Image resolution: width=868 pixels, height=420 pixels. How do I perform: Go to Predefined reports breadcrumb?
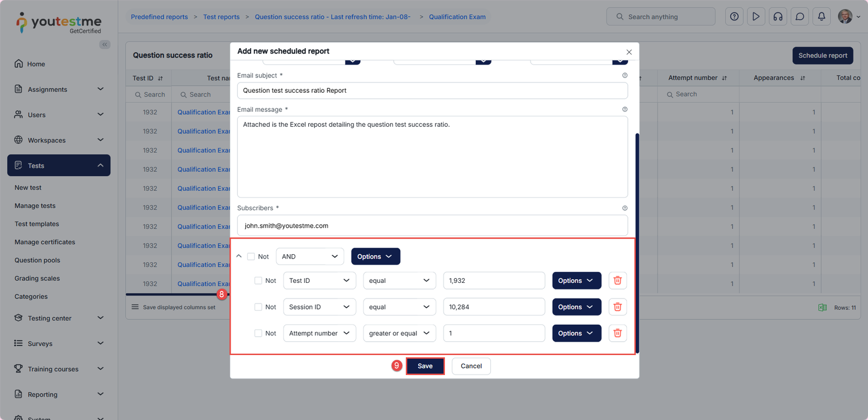(159, 17)
